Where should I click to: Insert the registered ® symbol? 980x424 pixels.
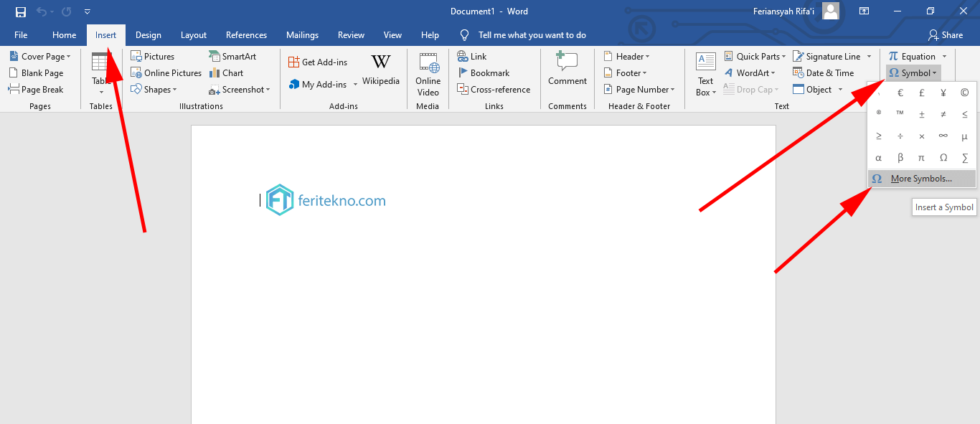[x=879, y=113]
